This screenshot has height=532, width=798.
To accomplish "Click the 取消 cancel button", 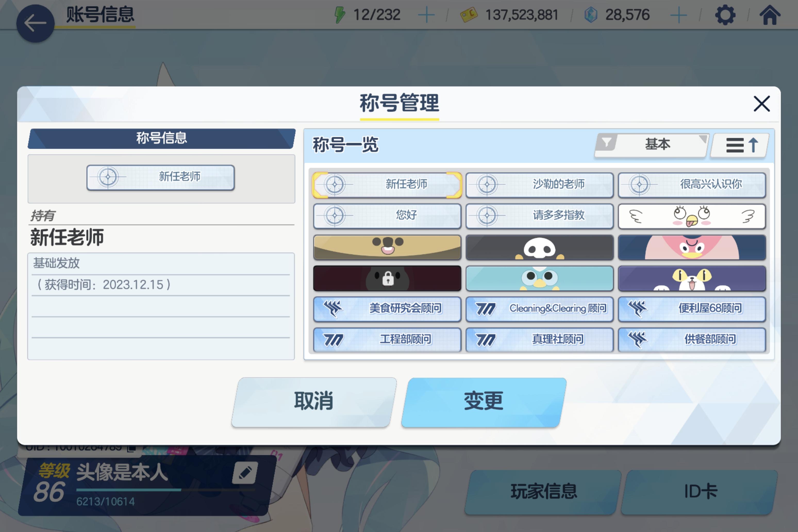I will click(314, 402).
